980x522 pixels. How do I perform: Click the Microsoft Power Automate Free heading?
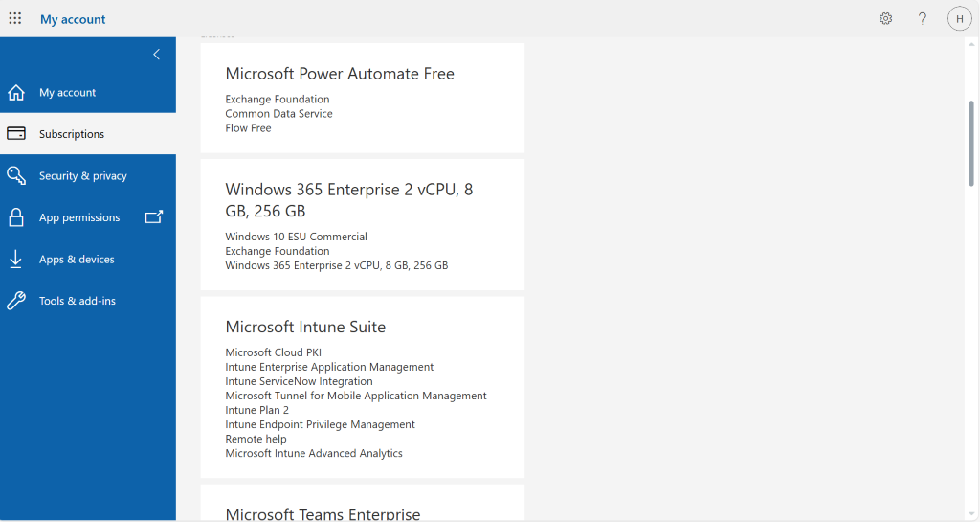point(340,74)
